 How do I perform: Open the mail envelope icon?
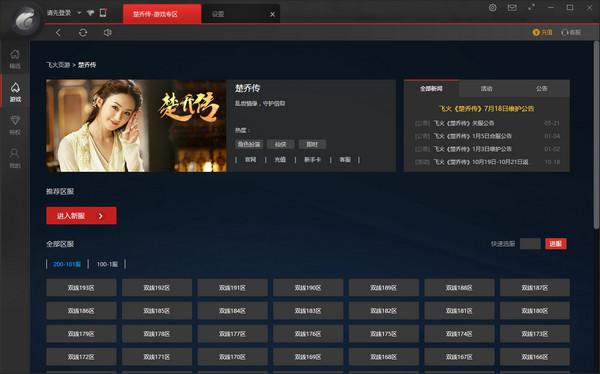(512, 8)
